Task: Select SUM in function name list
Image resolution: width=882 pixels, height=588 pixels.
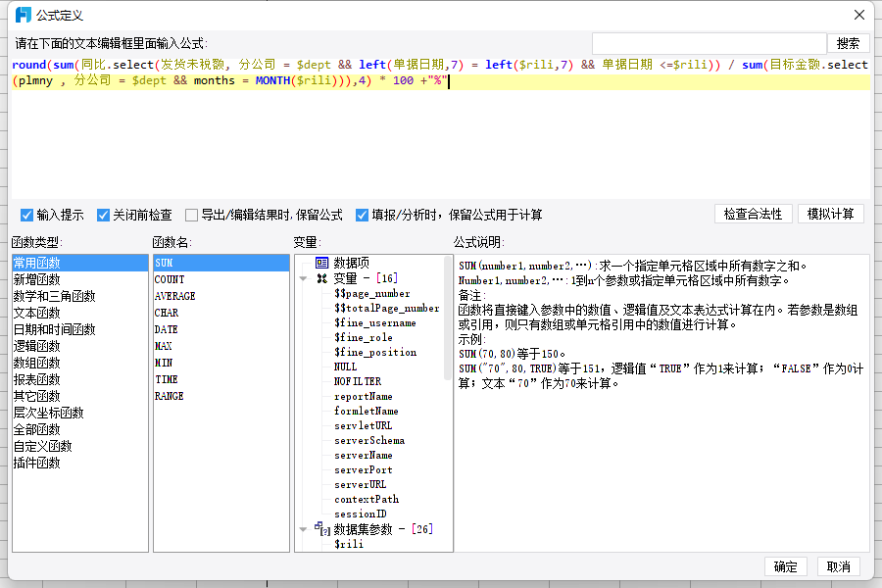Action: coord(221,263)
